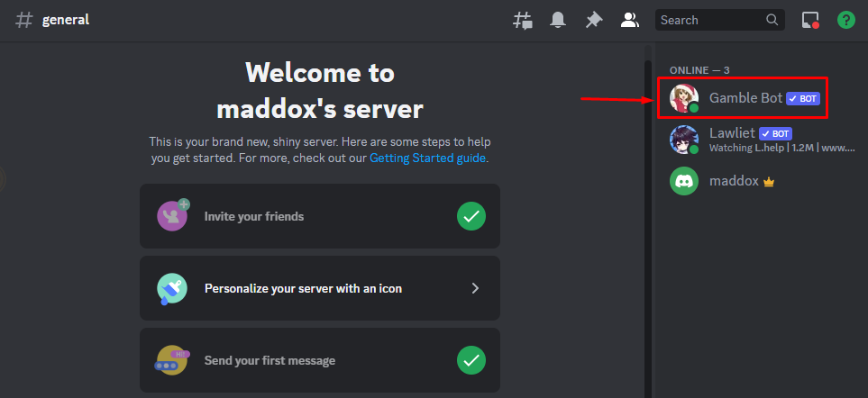Click the Send your first message checkmark
This screenshot has height=398, width=868.
click(471, 360)
